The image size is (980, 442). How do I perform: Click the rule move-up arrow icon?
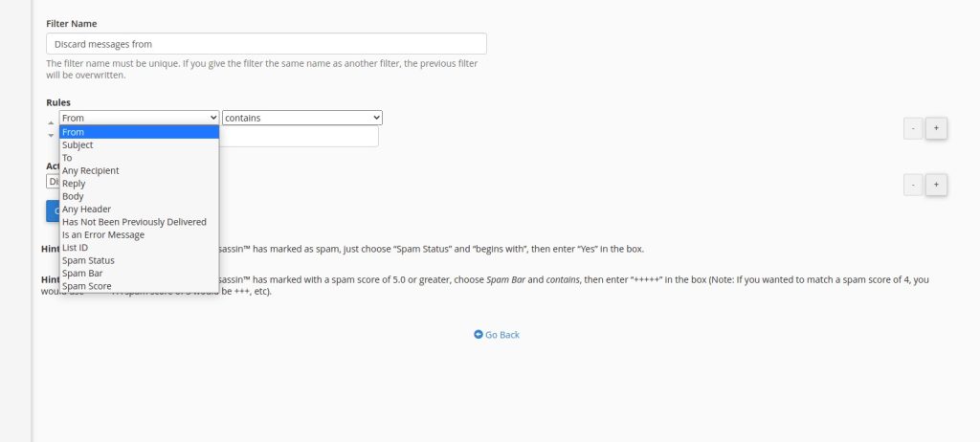click(51, 122)
